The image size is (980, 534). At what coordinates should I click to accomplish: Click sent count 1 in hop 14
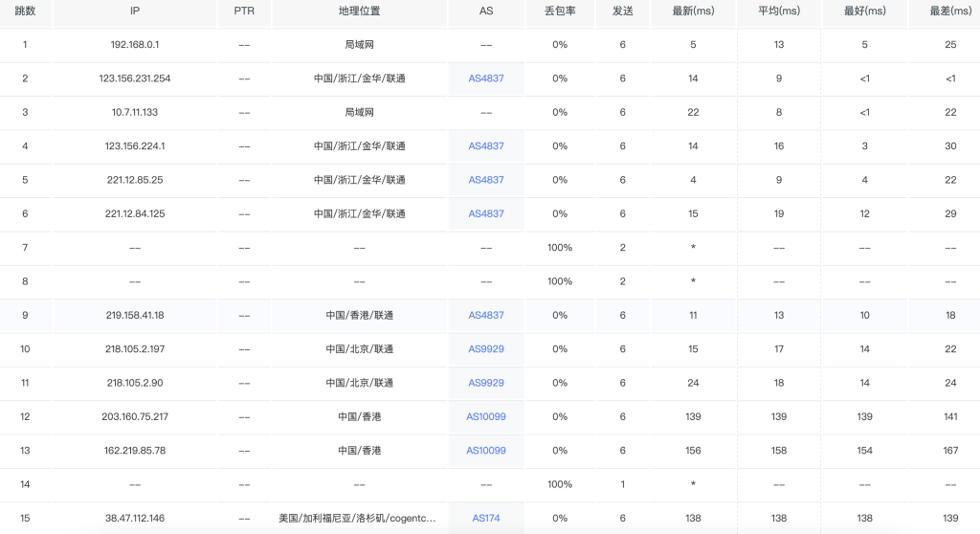pyautogui.click(x=622, y=484)
